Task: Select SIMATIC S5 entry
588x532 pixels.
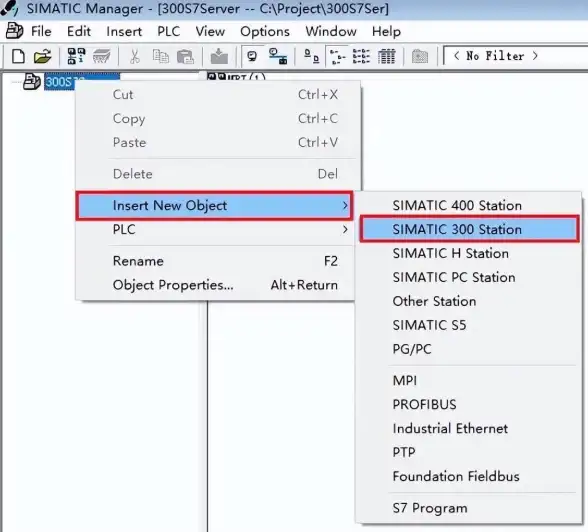Action: tap(469, 325)
